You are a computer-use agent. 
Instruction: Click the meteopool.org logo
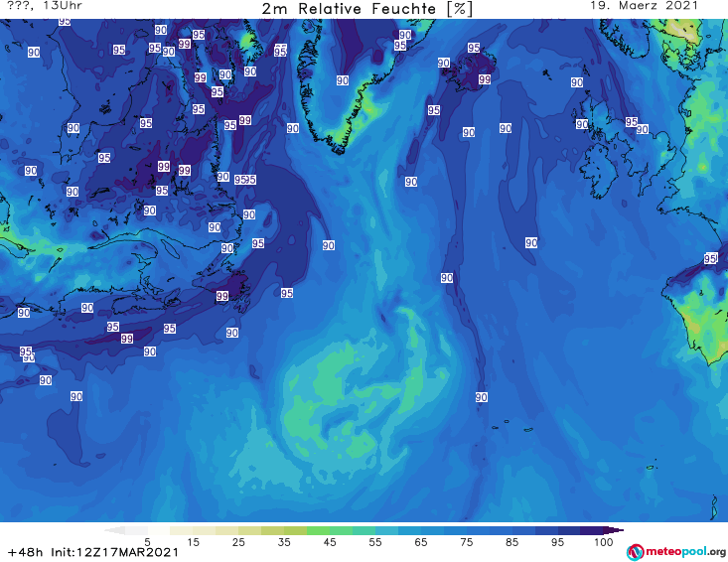pyautogui.click(x=676, y=552)
